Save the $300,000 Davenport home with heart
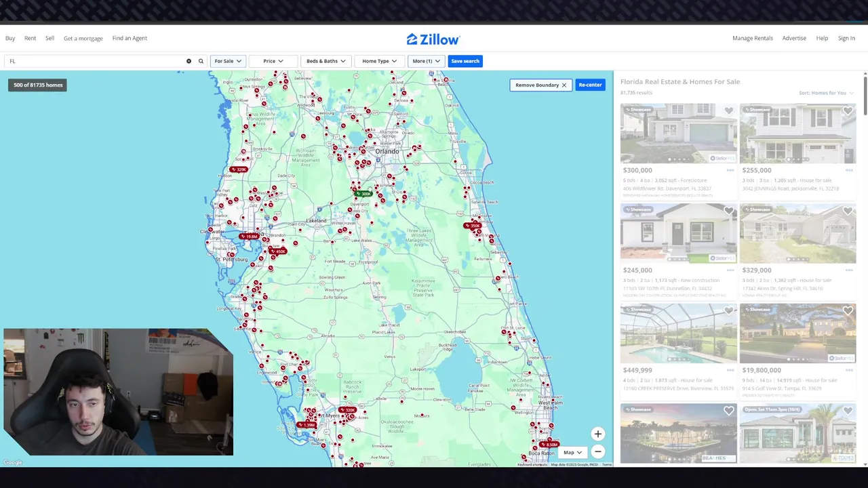The height and width of the screenshot is (488, 868). 728,111
